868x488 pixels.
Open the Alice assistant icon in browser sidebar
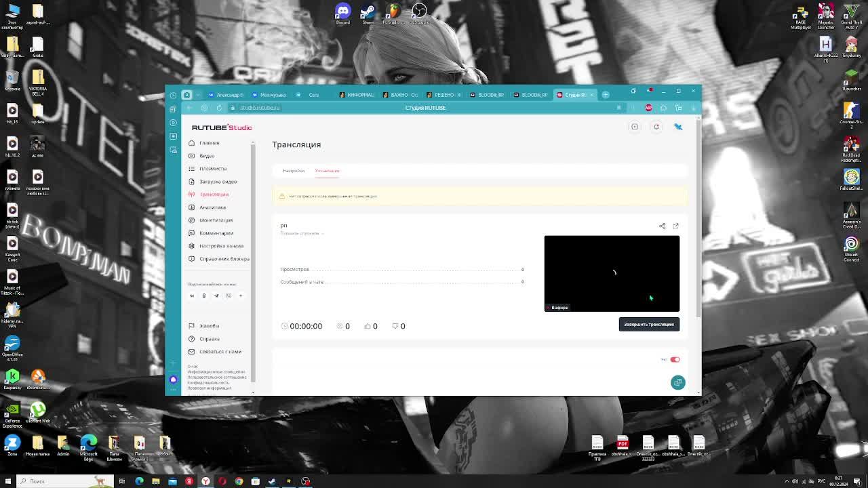pyautogui.click(x=173, y=380)
